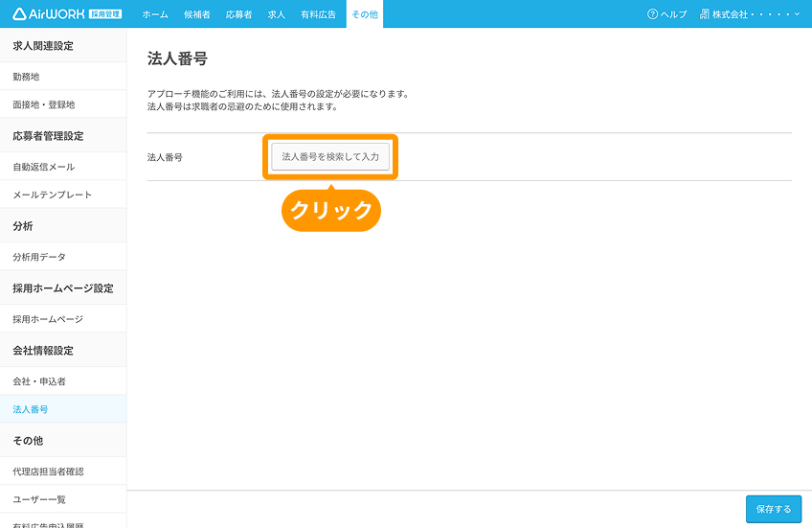Viewport: 812px width, 529px height.
Task: Click the アプローチ機能のご利用には description text
Action: pyautogui.click(x=278, y=94)
